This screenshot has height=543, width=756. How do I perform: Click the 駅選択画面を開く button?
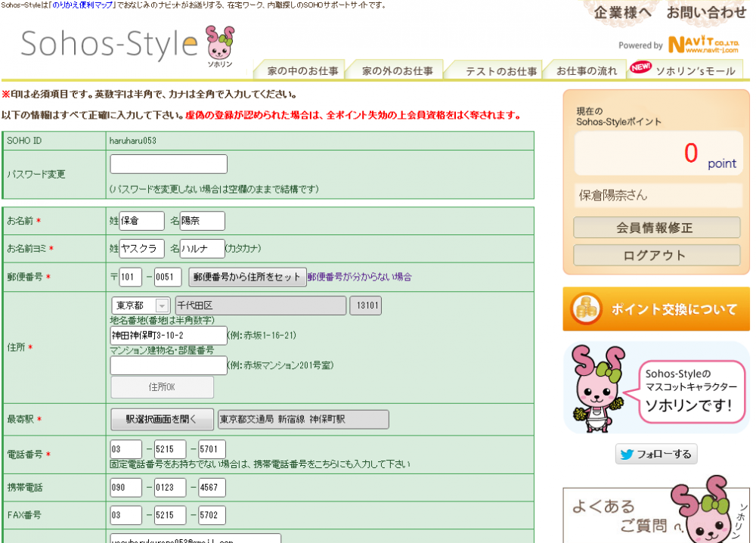coord(162,419)
